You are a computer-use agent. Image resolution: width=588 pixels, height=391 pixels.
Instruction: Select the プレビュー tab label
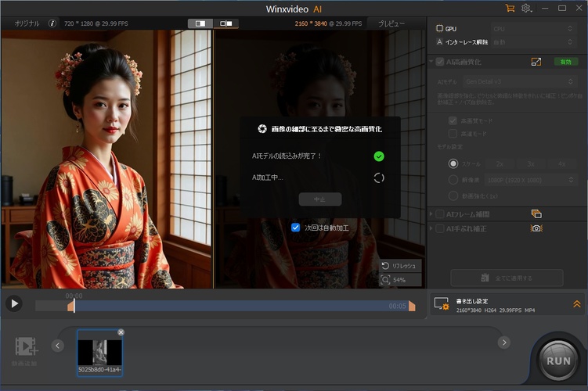(391, 23)
